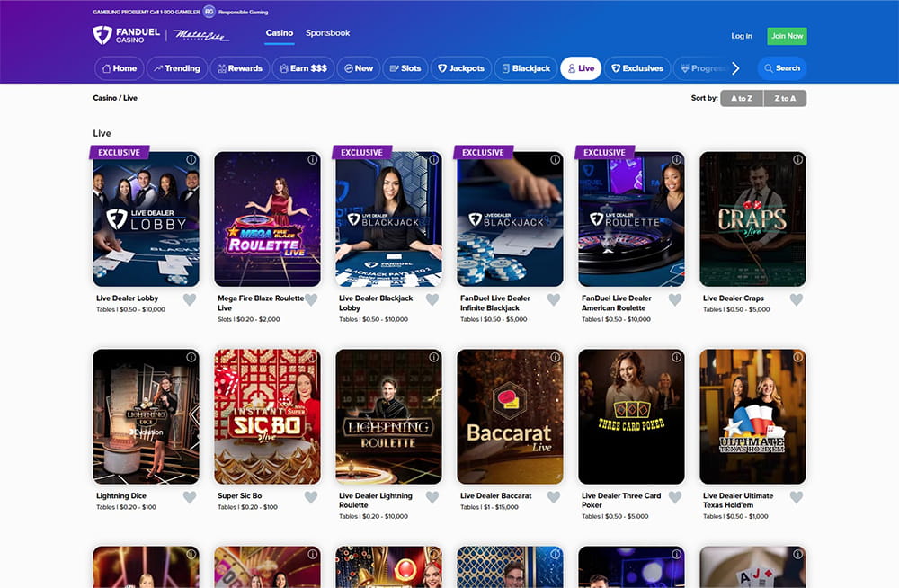This screenshot has width=899, height=588.
Task: Click Live Dealer Baccarat title text
Action: point(496,495)
